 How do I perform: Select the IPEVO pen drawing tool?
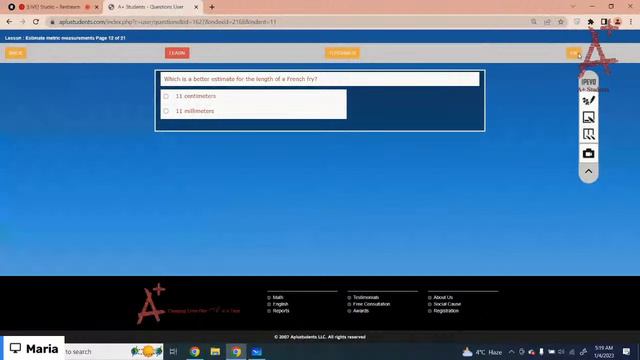[588, 100]
